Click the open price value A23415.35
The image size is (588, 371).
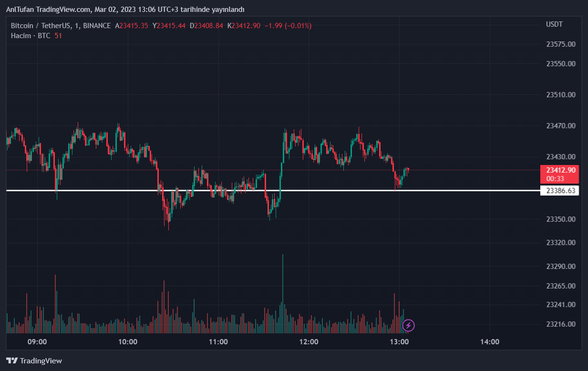click(132, 26)
